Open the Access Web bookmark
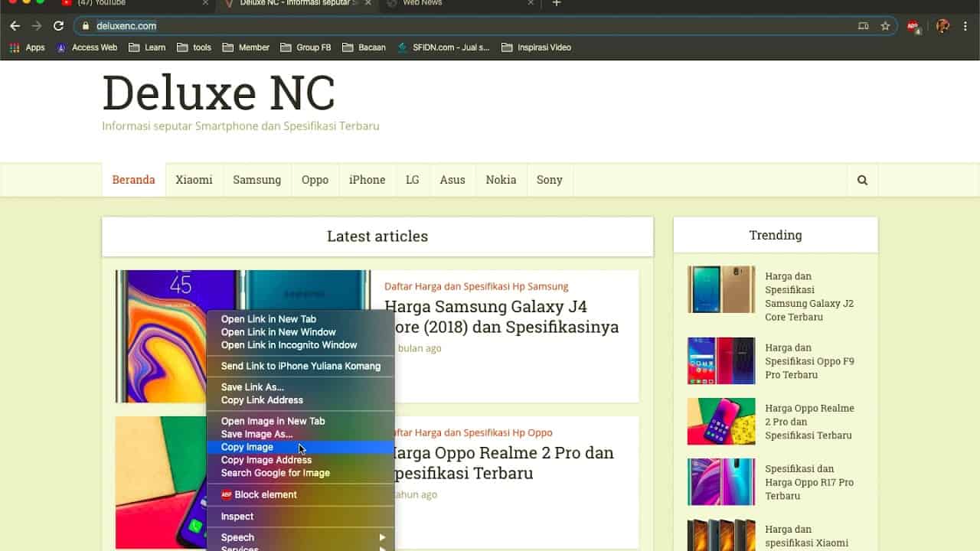 (x=87, y=47)
